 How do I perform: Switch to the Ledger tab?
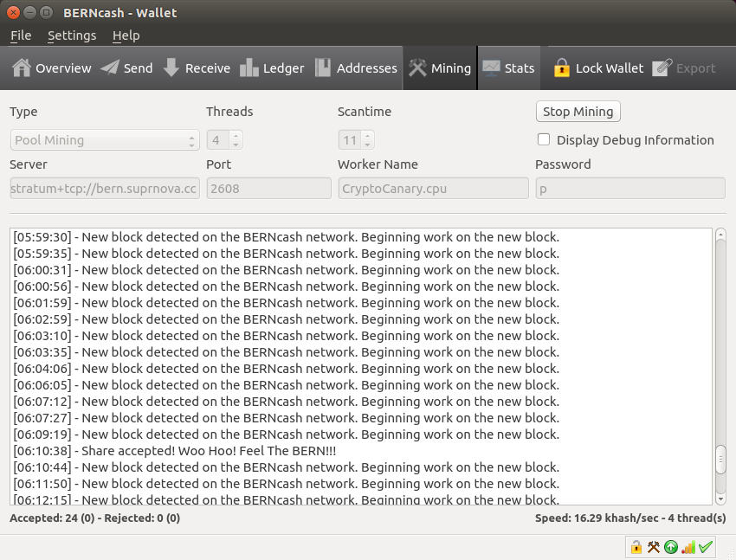pos(272,68)
